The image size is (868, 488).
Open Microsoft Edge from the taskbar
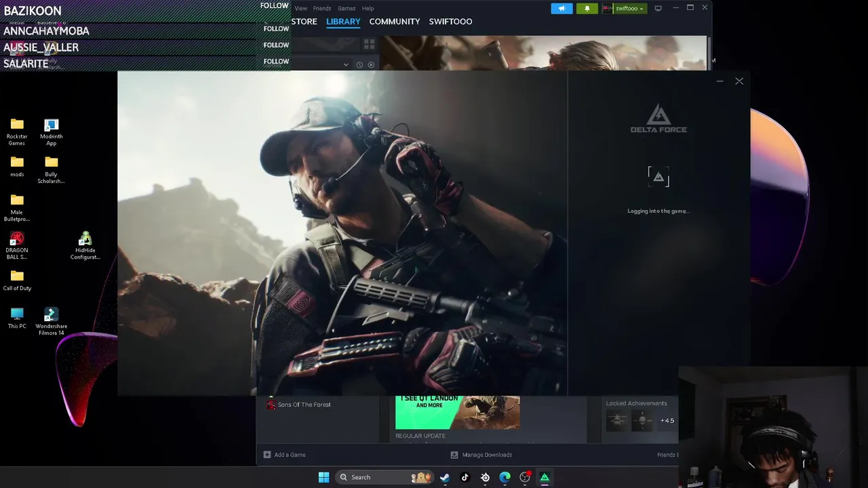[505, 477]
